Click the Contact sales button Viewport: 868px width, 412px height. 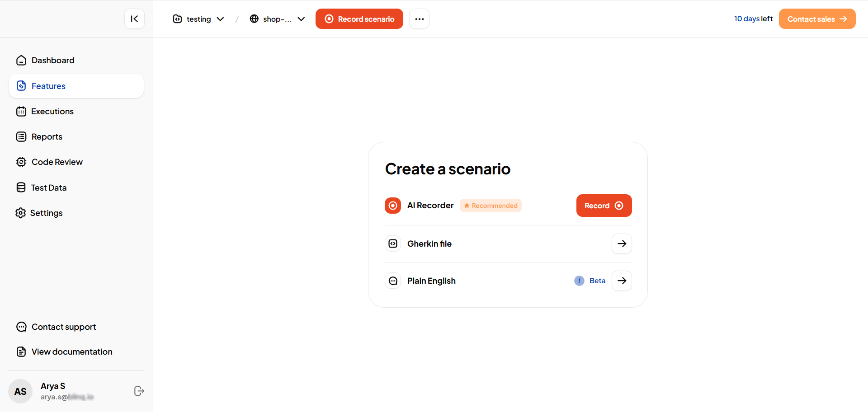816,19
